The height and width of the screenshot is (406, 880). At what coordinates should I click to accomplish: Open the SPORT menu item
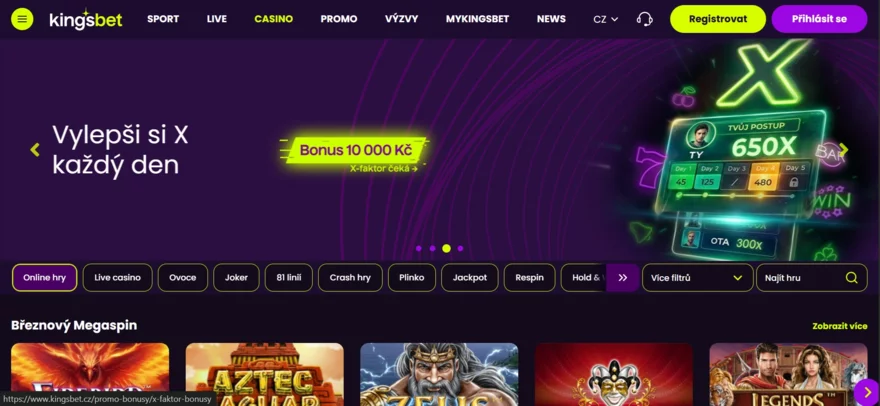click(x=163, y=19)
